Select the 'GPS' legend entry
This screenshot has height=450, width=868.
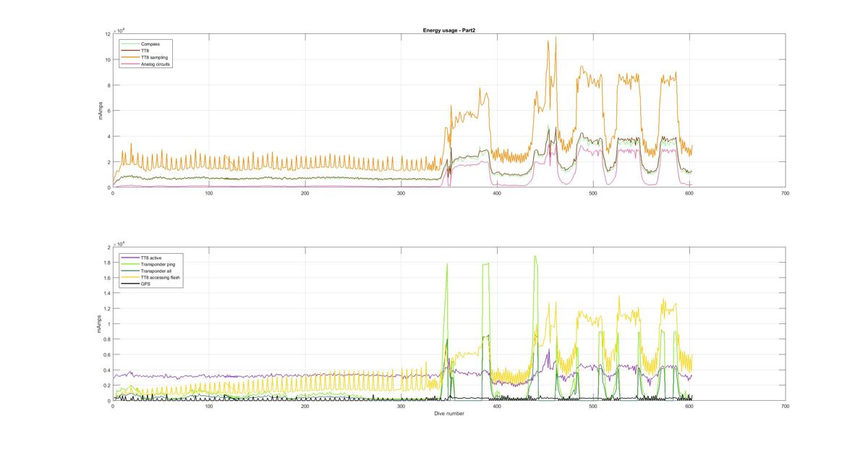pyautogui.click(x=146, y=284)
